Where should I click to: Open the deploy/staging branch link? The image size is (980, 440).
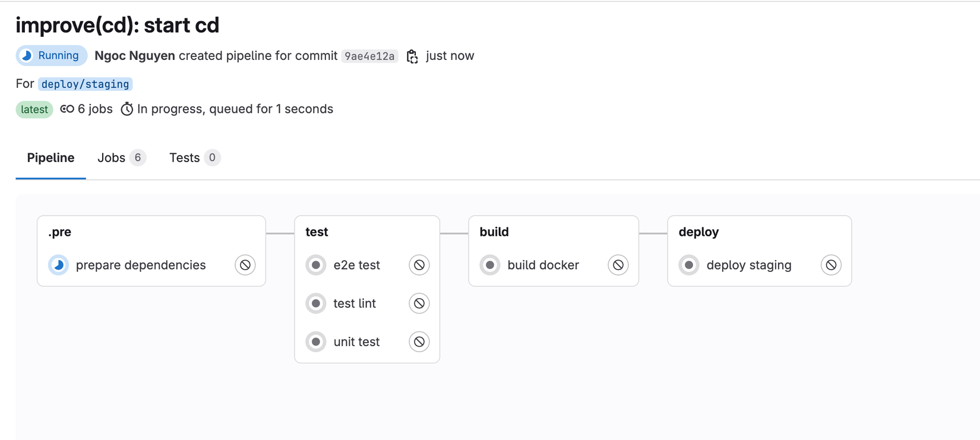[85, 84]
